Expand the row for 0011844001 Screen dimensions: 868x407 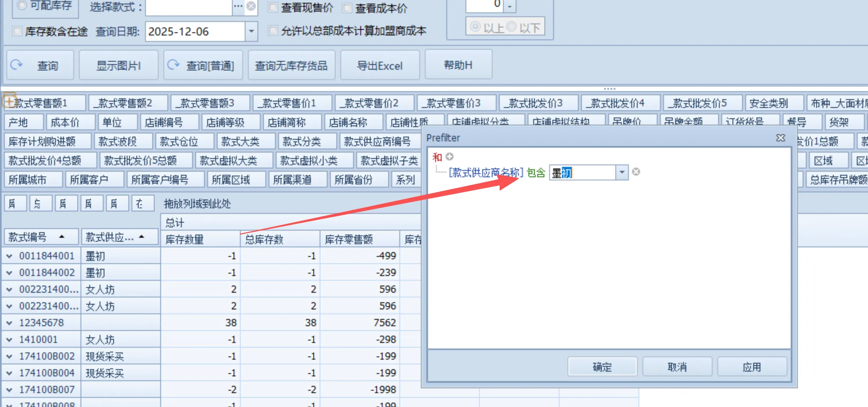9,256
